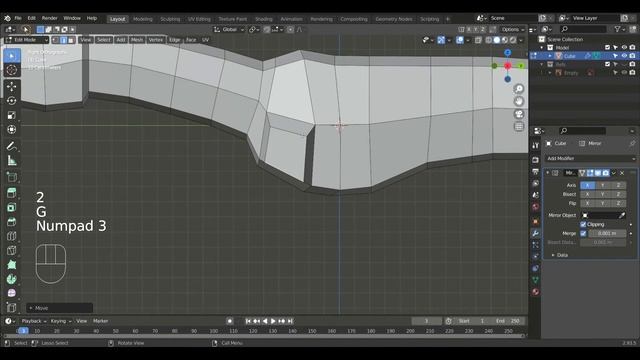Toggle the Clipping checkbox

(x=583, y=224)
